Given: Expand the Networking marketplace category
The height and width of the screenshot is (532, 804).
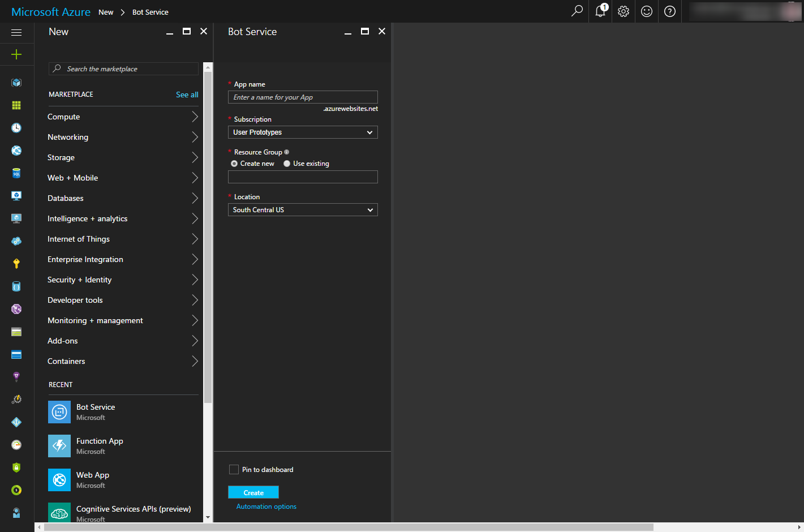Looking at the screenshot, I should (123, 137).
